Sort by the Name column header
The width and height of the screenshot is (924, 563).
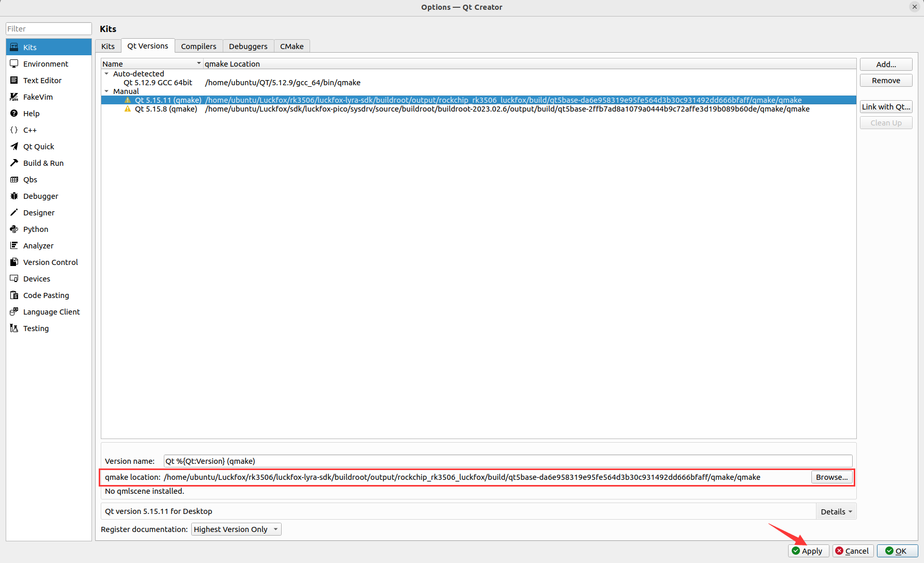click(x=150, y=64)
